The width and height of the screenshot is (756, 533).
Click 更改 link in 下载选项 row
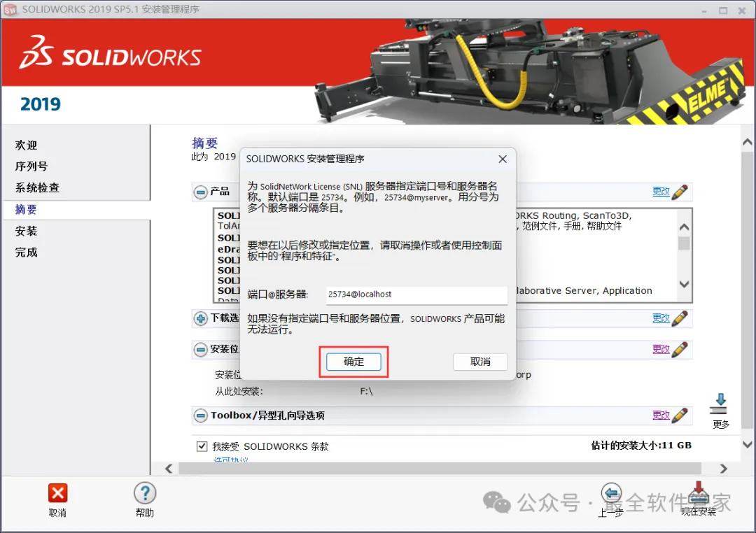[661, 318]
